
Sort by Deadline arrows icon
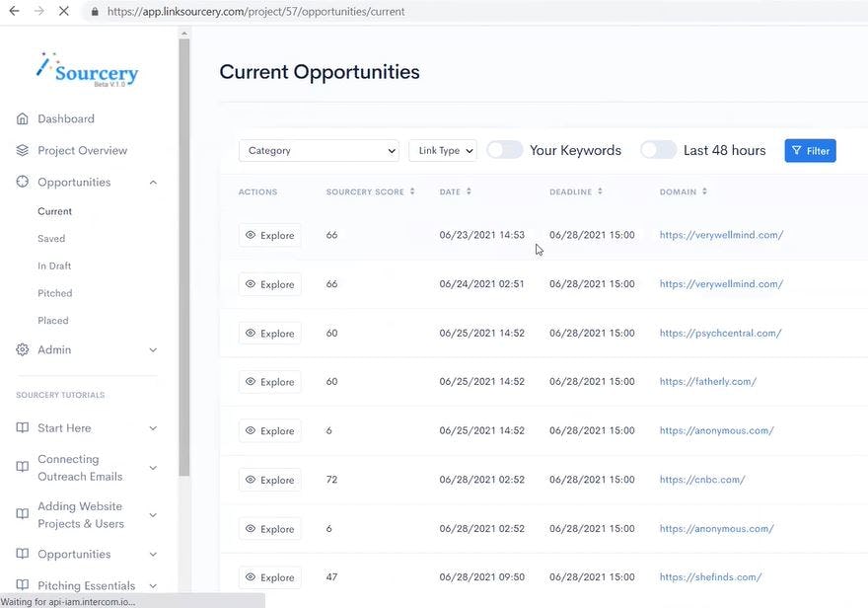coord(600,191)
